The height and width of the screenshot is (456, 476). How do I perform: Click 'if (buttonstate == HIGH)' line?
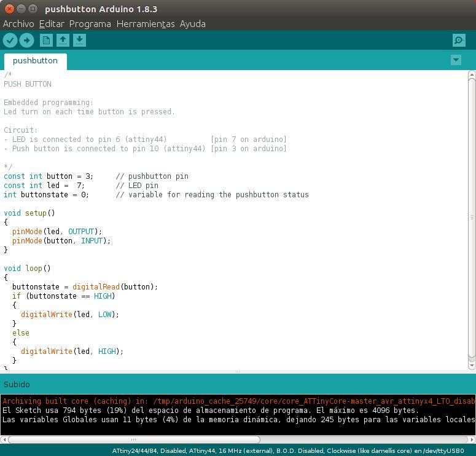[x=64, y=296]
